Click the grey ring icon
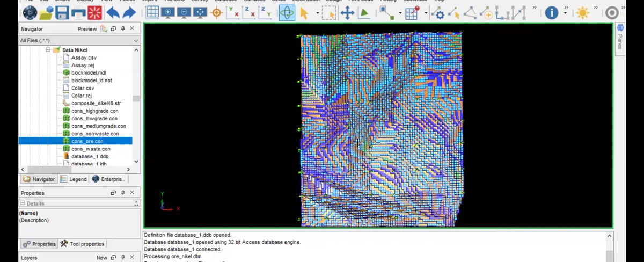 click(612, 12)
